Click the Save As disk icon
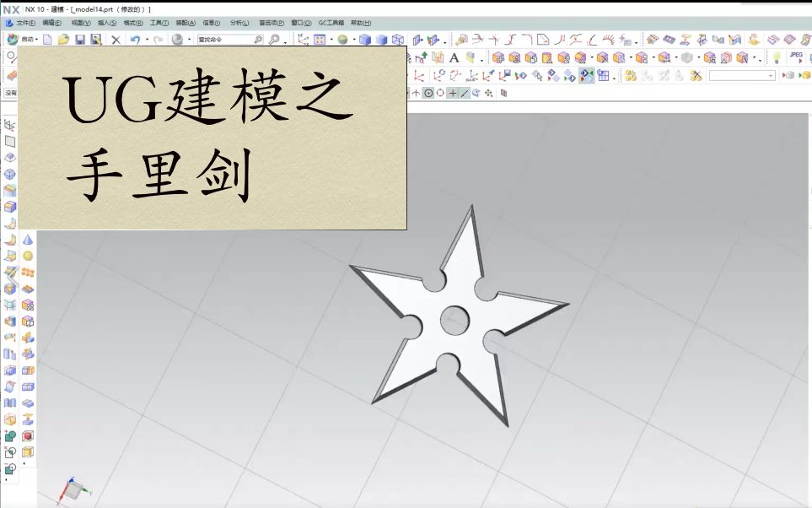The height and width of the screenshot is (508, 812). (96, 40)
